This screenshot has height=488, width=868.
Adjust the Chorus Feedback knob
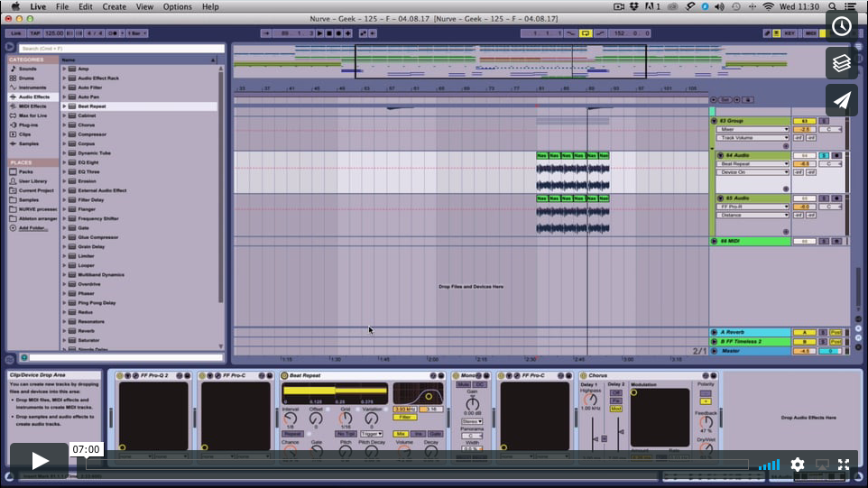[706, 423]
